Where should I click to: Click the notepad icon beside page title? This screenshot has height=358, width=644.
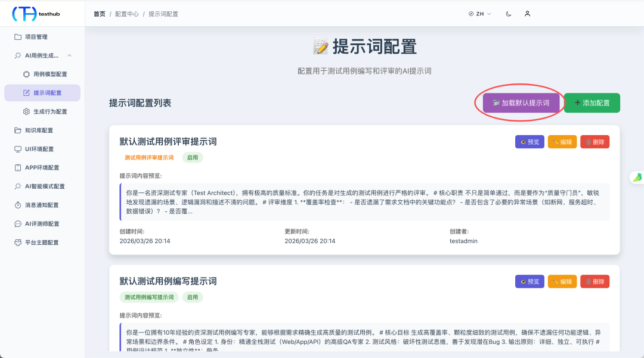[x=320, y=46]
